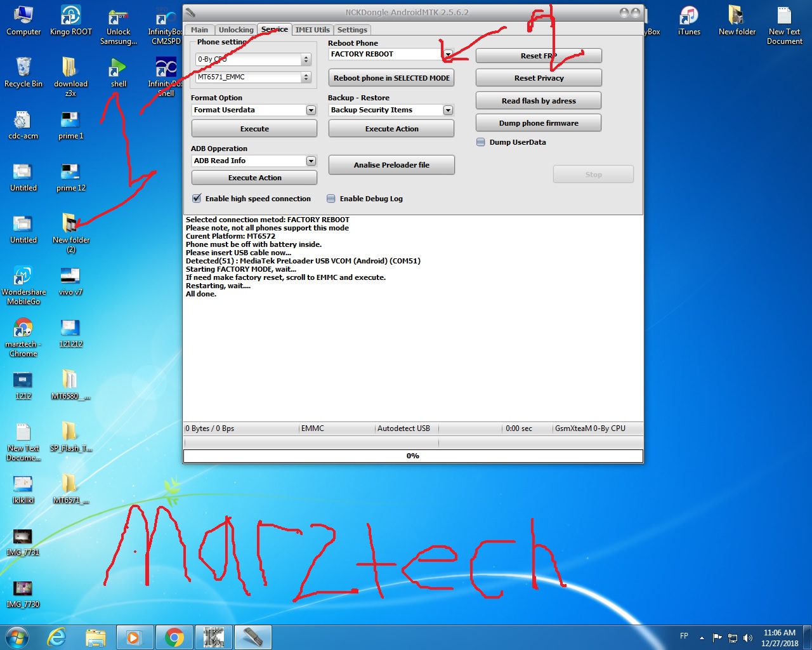Open the lklklkl image file
This screenshot has height=650, width=812.
click(x=23, y=489)
